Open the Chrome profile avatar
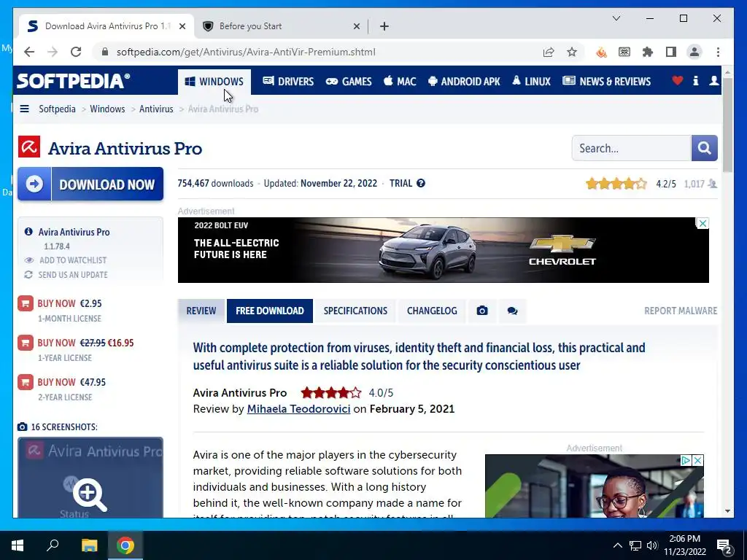The width and height of the screenshot is (747, 560). (694, 52)
